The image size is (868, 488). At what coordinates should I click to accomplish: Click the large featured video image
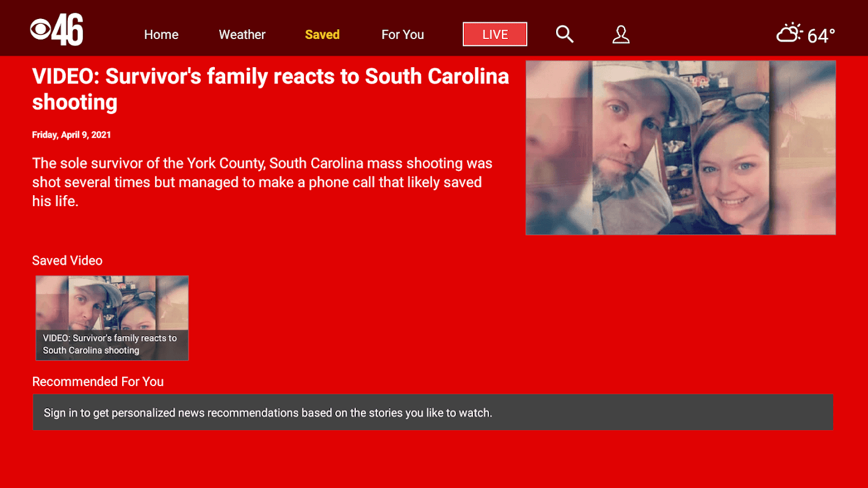pos(681,148)
